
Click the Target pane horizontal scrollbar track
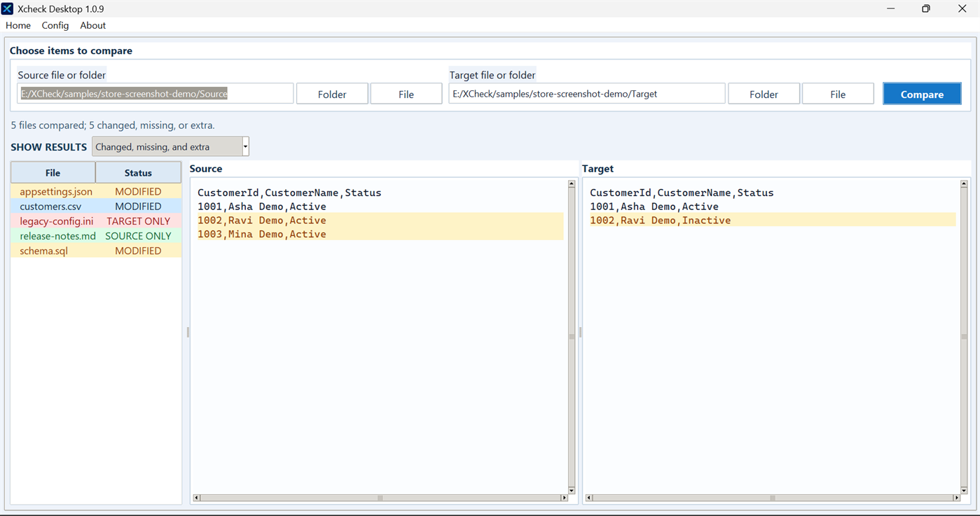[x=773, y=498]
